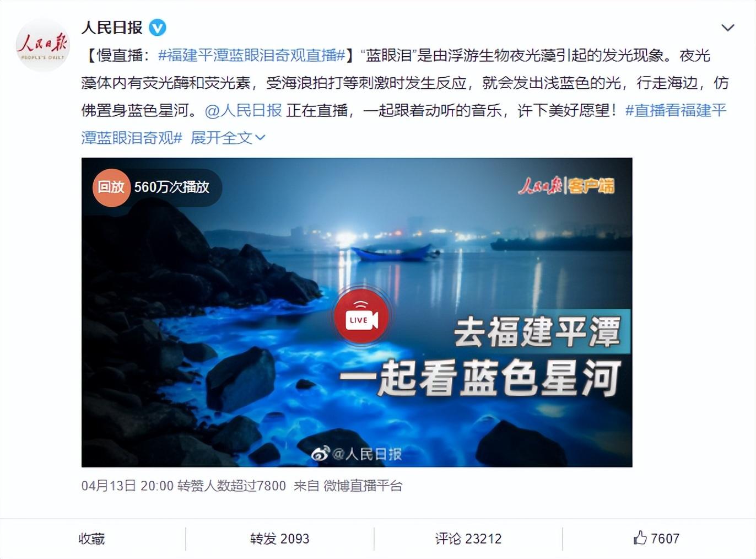Click the 人民日报客户端 logo in video
This screenshot has width=756, height=559.
tap(566, 186)
